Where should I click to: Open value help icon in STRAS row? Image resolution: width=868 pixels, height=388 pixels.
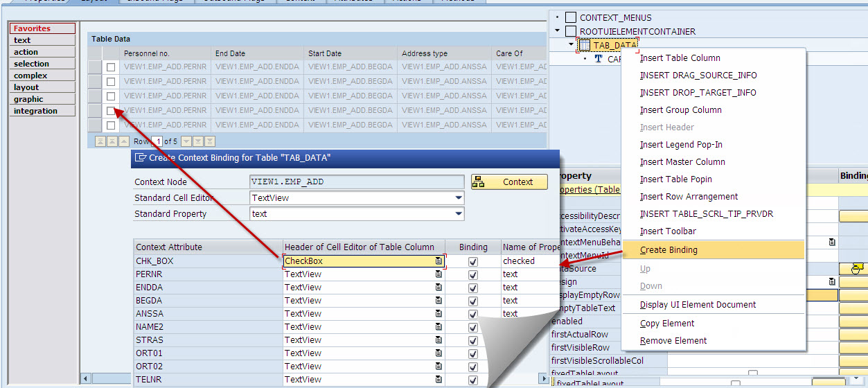[x=439, y=340]
